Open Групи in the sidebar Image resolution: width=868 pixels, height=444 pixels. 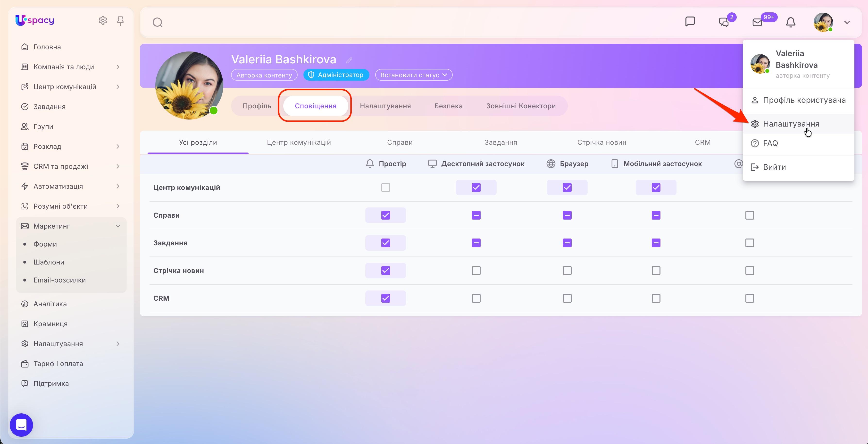(43, 127)
